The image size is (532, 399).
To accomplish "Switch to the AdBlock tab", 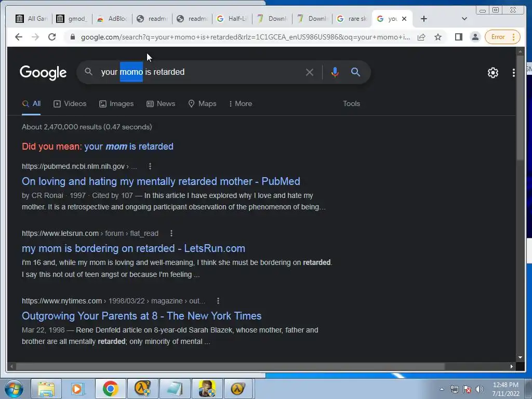I will (x=112, y=19).
